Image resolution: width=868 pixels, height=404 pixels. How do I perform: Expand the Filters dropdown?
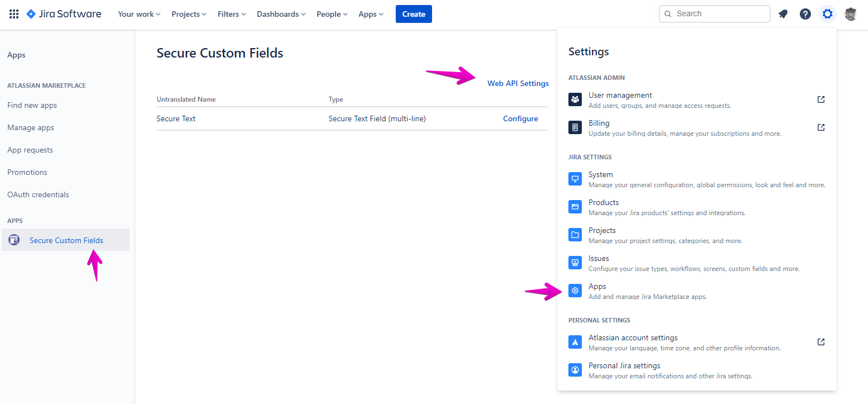coord(231,14)
